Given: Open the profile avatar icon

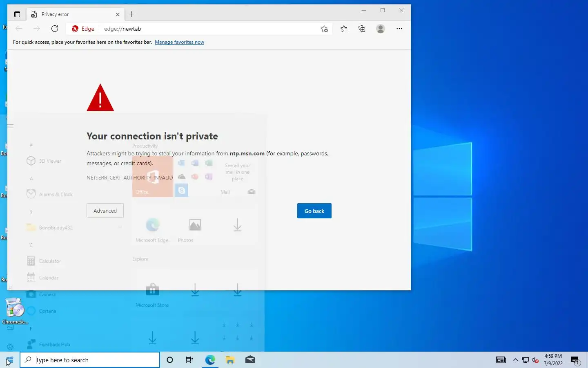Looking at the screenshot, I should pos(381,29).
